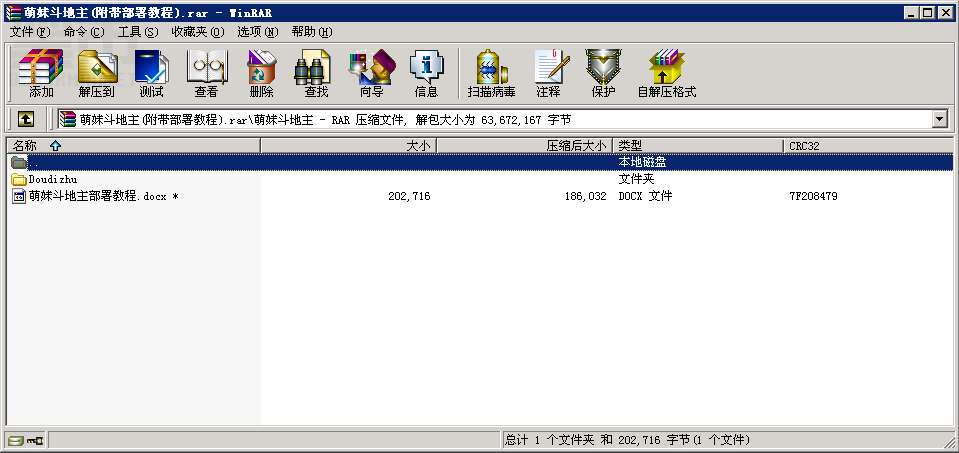The height and width of the screenshot is (453, 959).
Task: Go up one level arrow button
Action: pos(25,119)
